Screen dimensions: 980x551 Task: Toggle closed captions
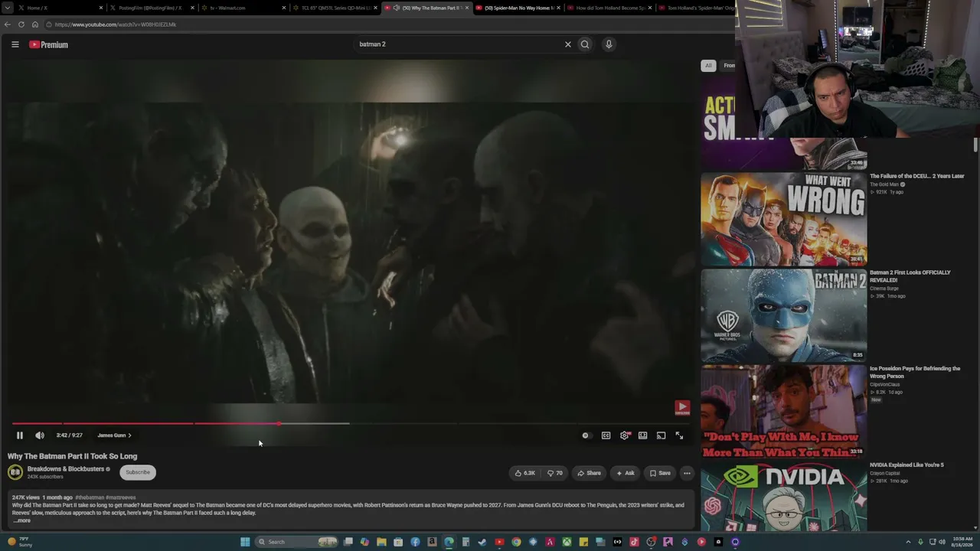[606, 435]
